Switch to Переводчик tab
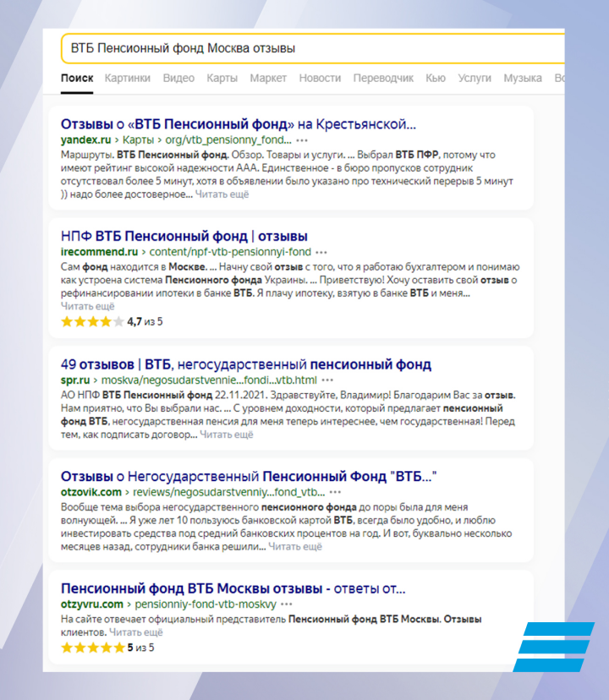Image resolution: width=609 pixels, height=700 pixels. [383, 78]
